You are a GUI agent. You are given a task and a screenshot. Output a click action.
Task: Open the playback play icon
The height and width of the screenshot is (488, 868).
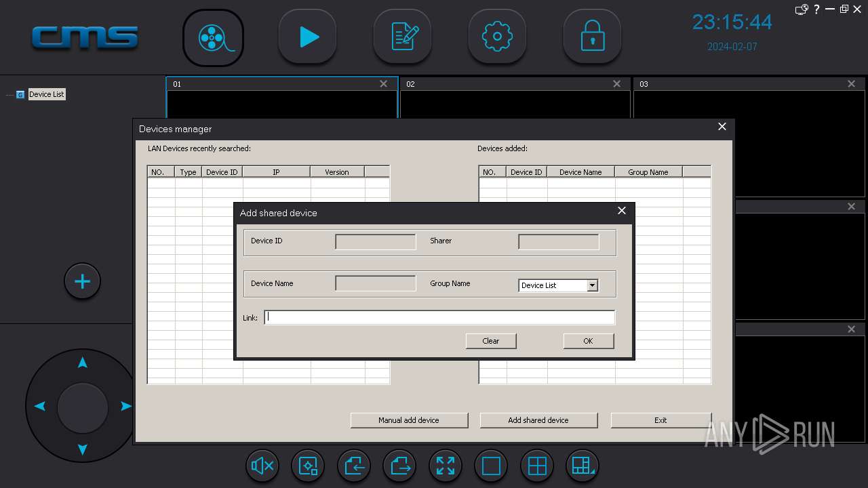(x=307, y=37)
